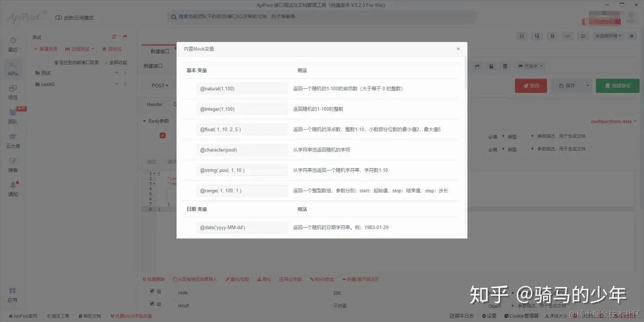Expand the 测试 folder chevron
This screenshot has height=322, width=644.
125,73
